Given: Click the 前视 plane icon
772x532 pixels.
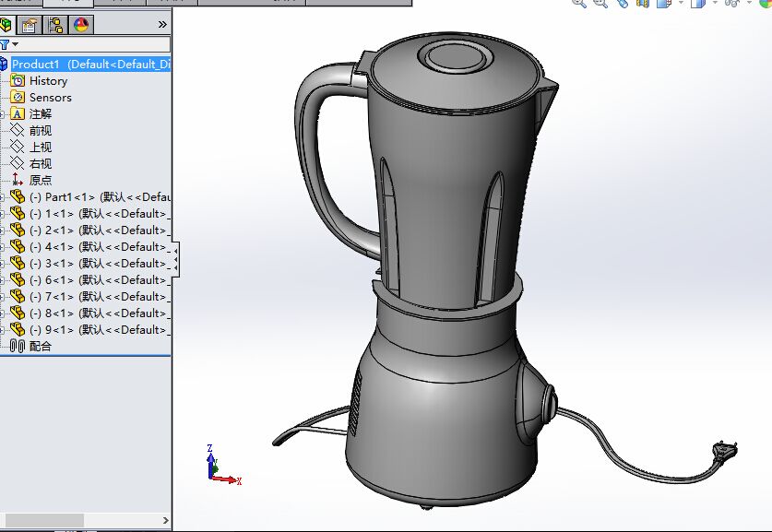Looking at the screenshot, I should coord(18,130).
